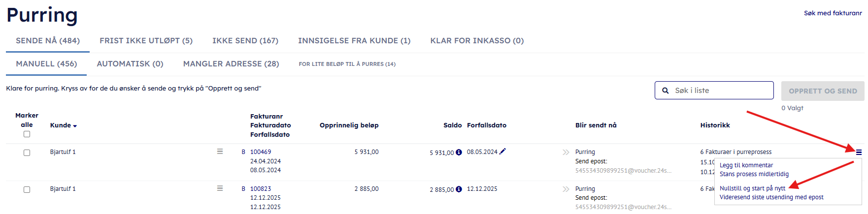
Task: Open the row menu icon for invoice 100469
Action: [220, 152]
